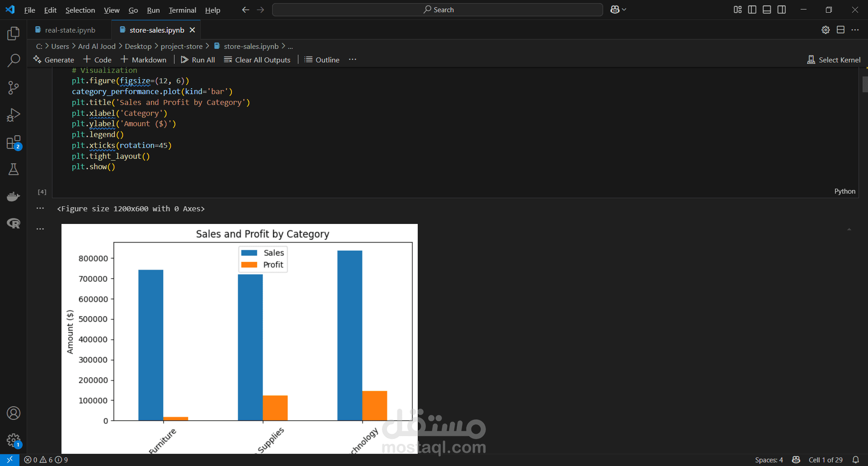Image resolution: width=868 pixels, height=466 pixels.
Task: Go back with the navigation arrow
Action: 245,10
